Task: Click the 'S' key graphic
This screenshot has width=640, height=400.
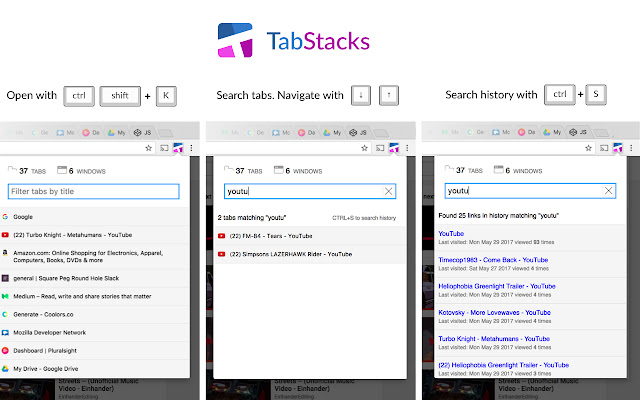Action: (x=596, y=95)
